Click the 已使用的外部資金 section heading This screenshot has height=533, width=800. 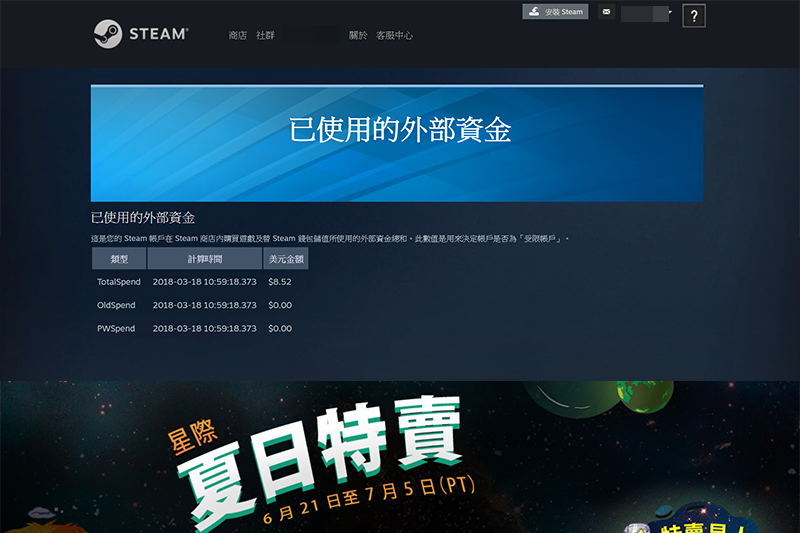pos(143,218)
